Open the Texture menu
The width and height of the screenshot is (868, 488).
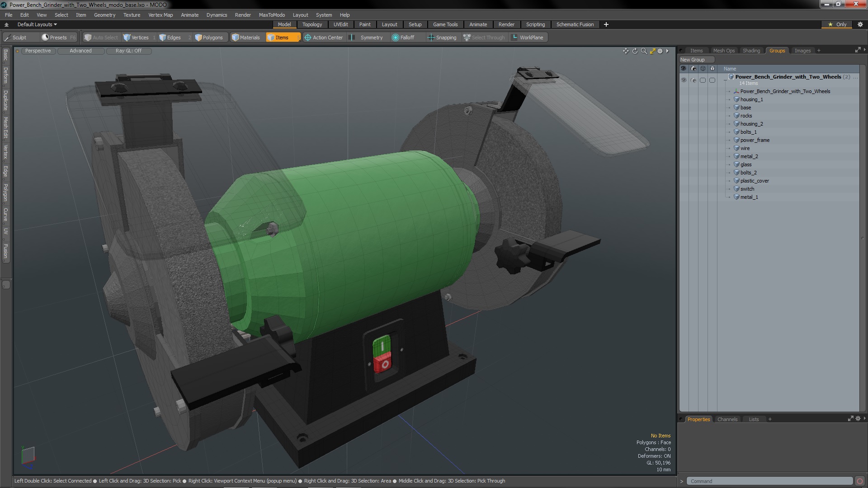click(132, 15)
